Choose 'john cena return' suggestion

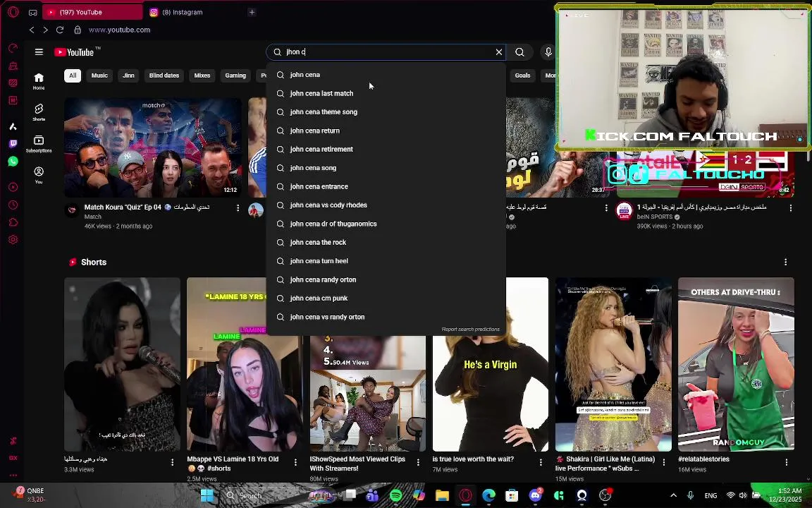click(x=386, y=131)
